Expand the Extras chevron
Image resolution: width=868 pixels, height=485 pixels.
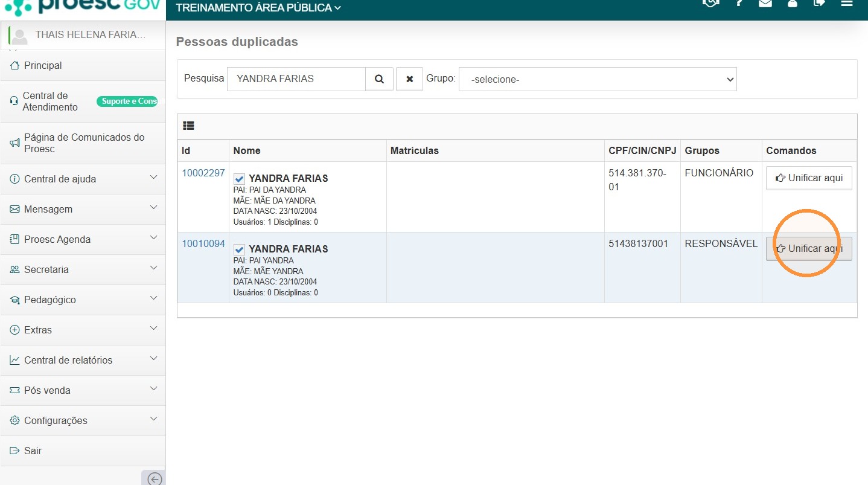(x=153, y=329)
